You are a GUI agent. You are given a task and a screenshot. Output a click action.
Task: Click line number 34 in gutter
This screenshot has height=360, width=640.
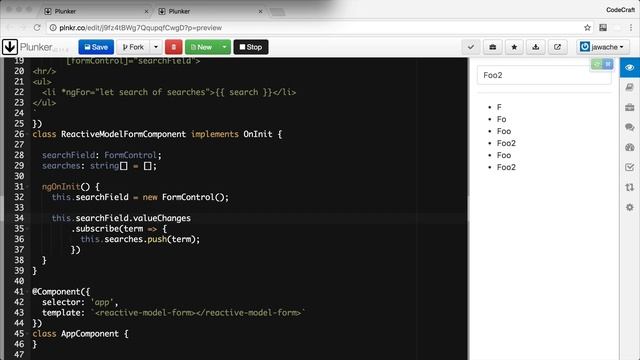pos(19,218)
